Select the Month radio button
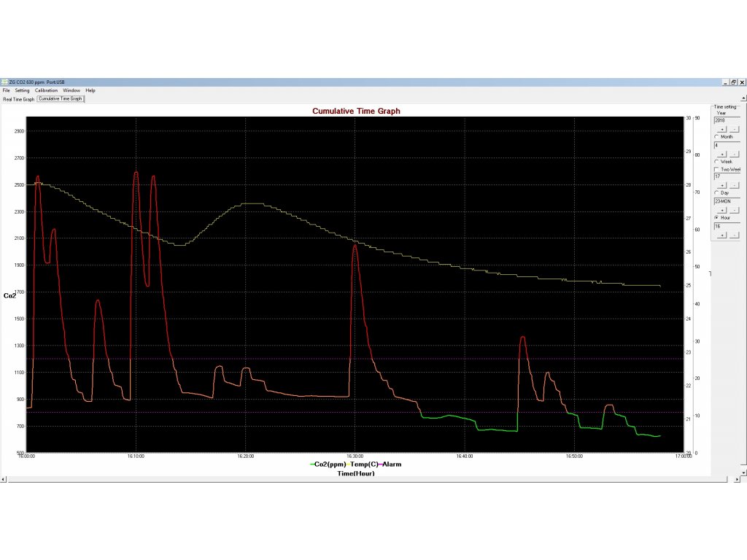The image size is (747, 560). tap(716, 136)
